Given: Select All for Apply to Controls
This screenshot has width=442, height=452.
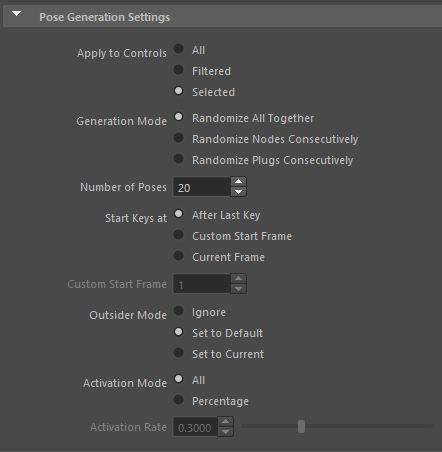Looking at the screenshot, I should pyautogui.click(x=179, y=49).
